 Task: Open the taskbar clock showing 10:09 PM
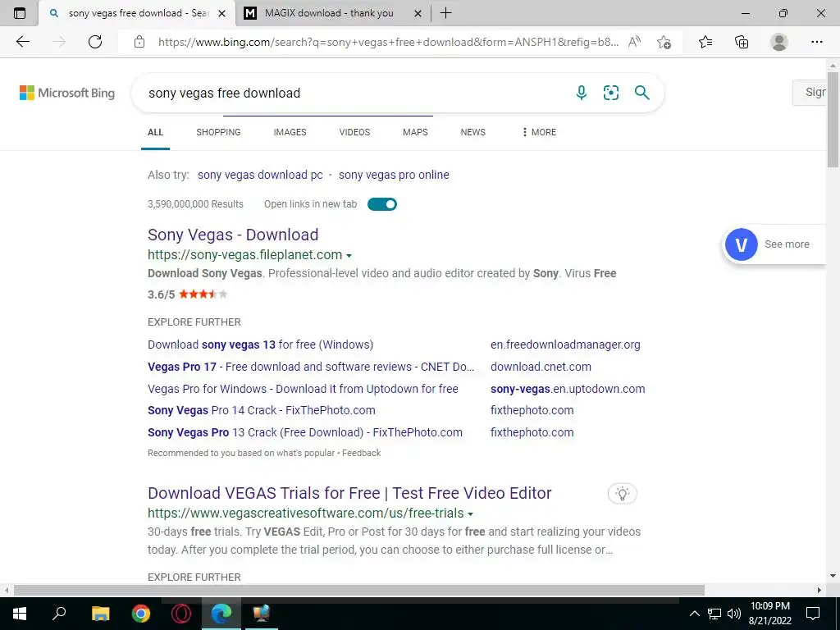pyautogui.click(x=769, y=614)
